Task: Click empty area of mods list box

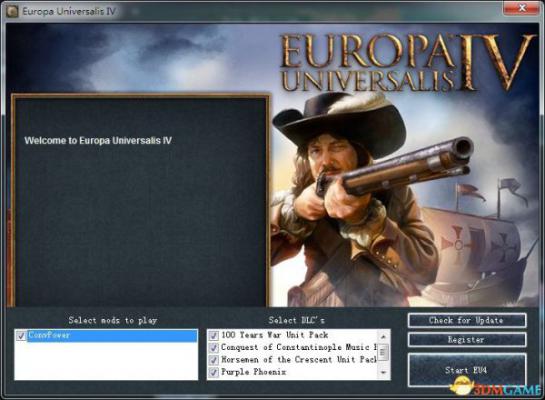Action: click(x=106, y=361)
